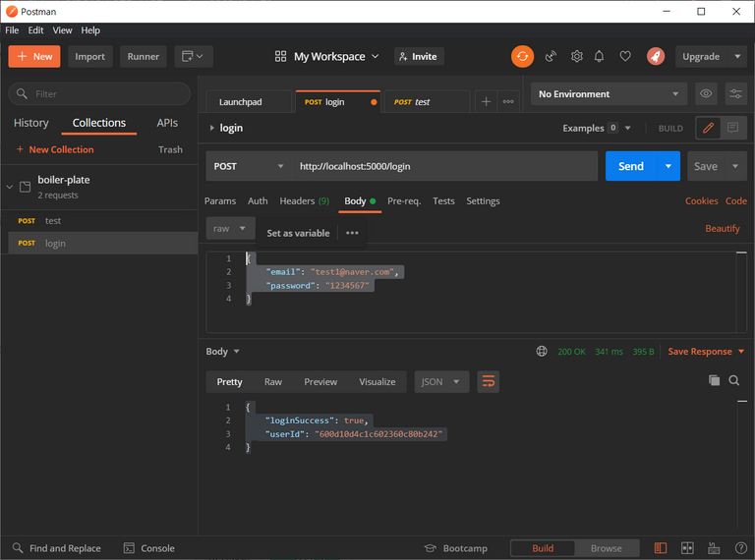Open the Examples dropdown
Image resolution: width=755 pixels, height=560 pixels.
[597, 128]
